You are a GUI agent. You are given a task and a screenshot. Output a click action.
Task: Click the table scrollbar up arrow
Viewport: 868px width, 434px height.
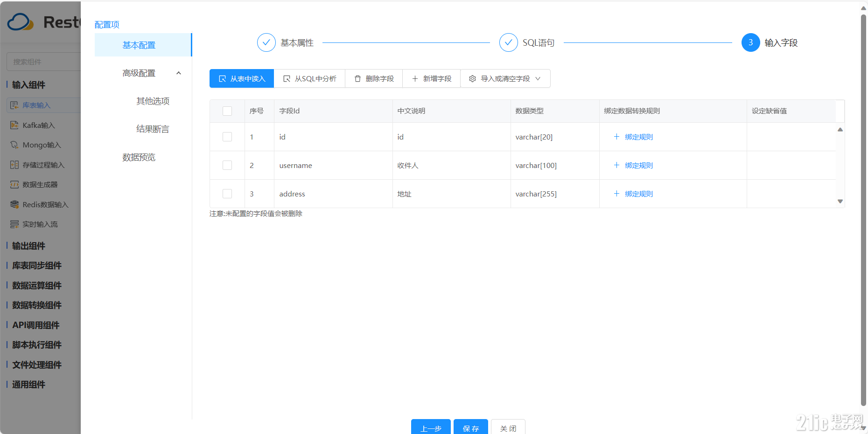(x=840, y=129)
